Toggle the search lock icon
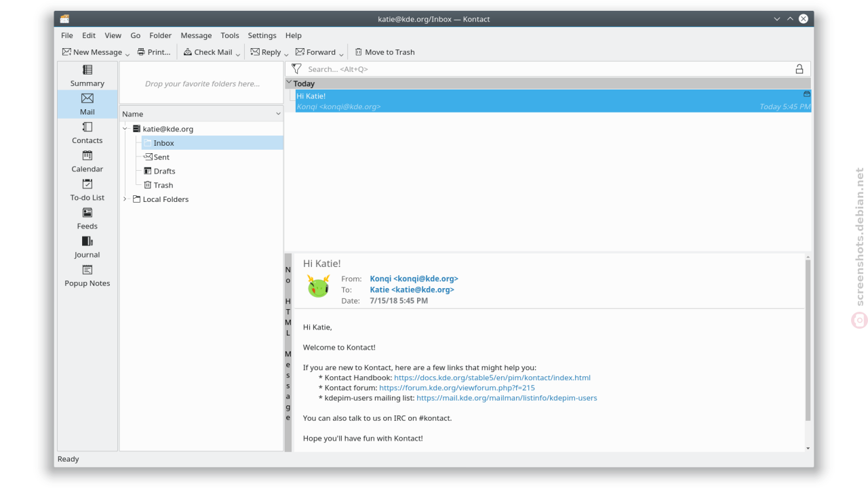The image size is (868, 488). click(800, 69)
